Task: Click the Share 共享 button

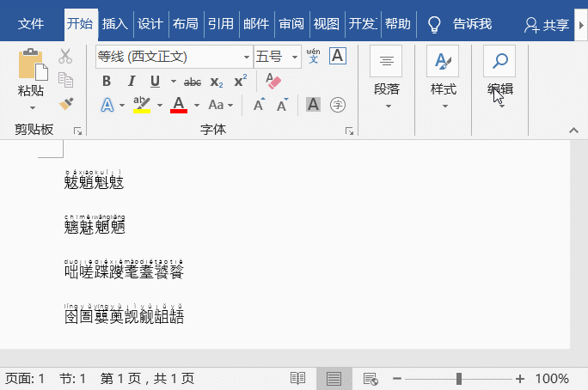Action: tap(547, 25)
